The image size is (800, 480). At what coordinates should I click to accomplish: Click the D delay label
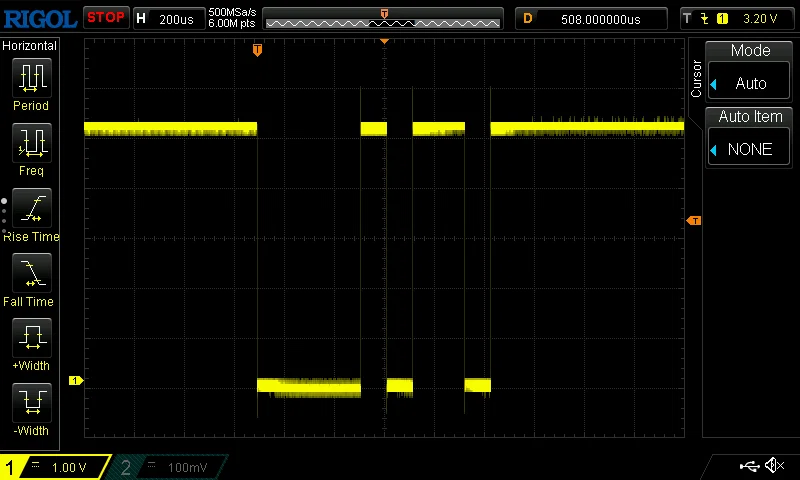point(528,19)
